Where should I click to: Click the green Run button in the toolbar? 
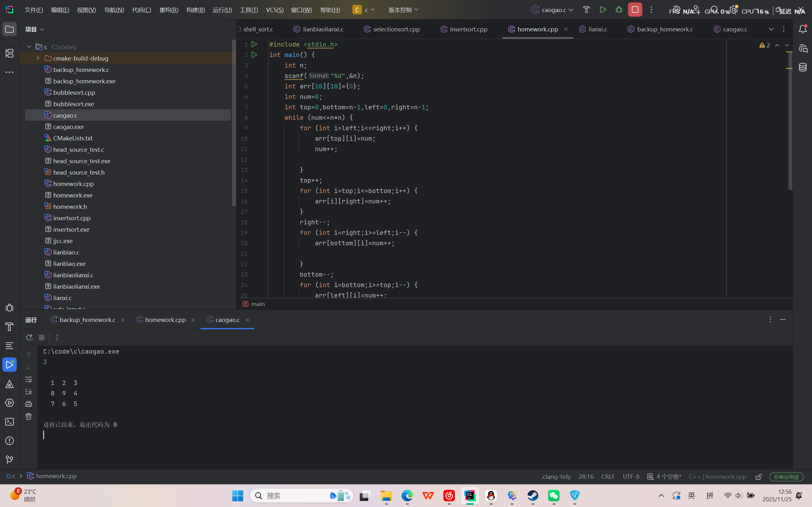(x=603, y=10)
